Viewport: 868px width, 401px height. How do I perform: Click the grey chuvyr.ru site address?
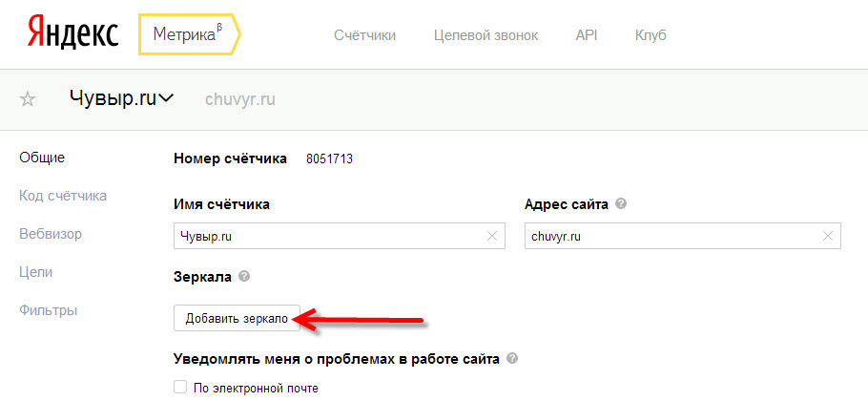tap(240, 99)
